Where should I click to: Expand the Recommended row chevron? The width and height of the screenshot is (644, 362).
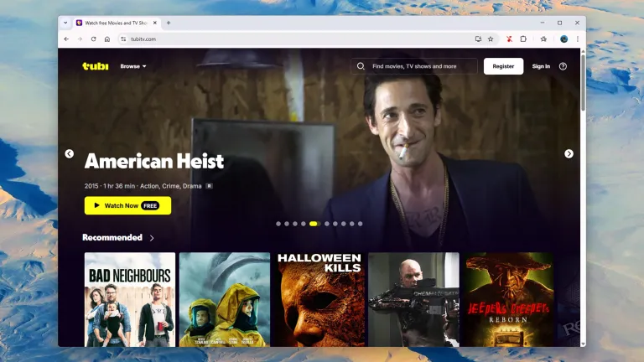point(152,238)
